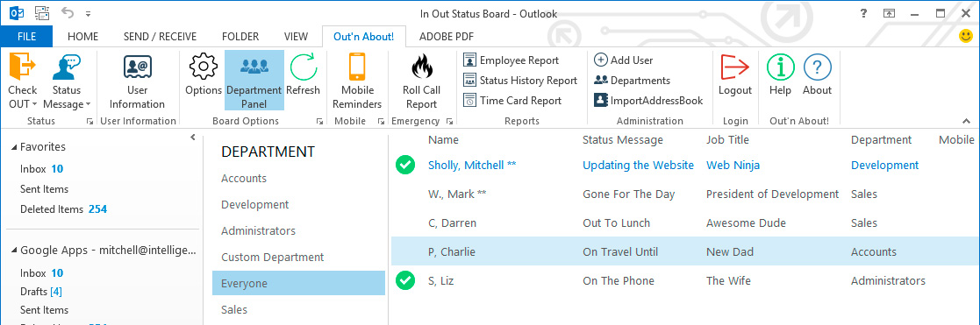980x325 pixels.
Task: Collapse the ribbon with the chevron arrow
Action: coord(966,121)
